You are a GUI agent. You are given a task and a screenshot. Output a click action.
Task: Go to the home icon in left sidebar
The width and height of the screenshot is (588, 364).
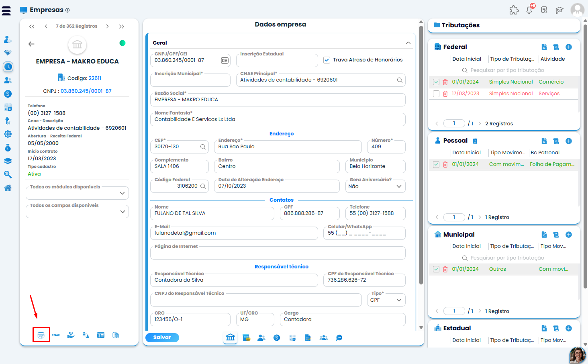(x=8, y=188)
